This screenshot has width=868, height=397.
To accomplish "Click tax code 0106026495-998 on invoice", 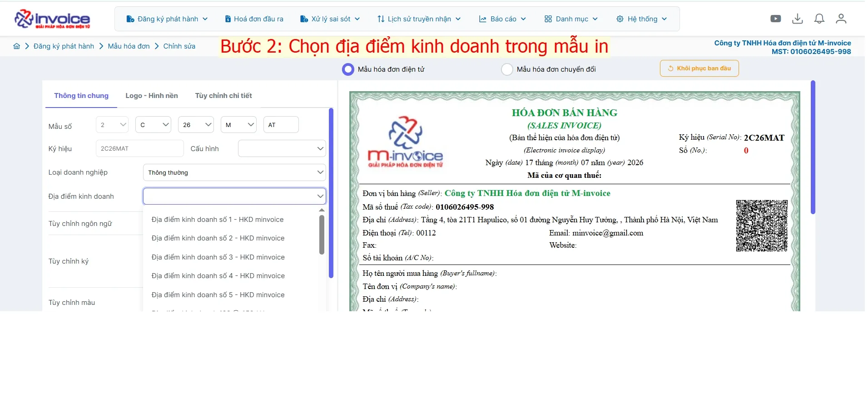I will 465,207.
